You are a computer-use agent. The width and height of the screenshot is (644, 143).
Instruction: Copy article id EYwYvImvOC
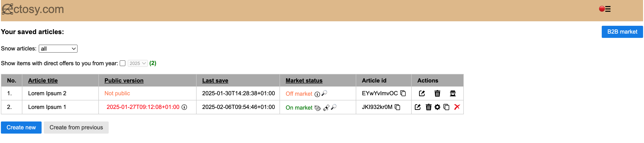pos(403,93)
